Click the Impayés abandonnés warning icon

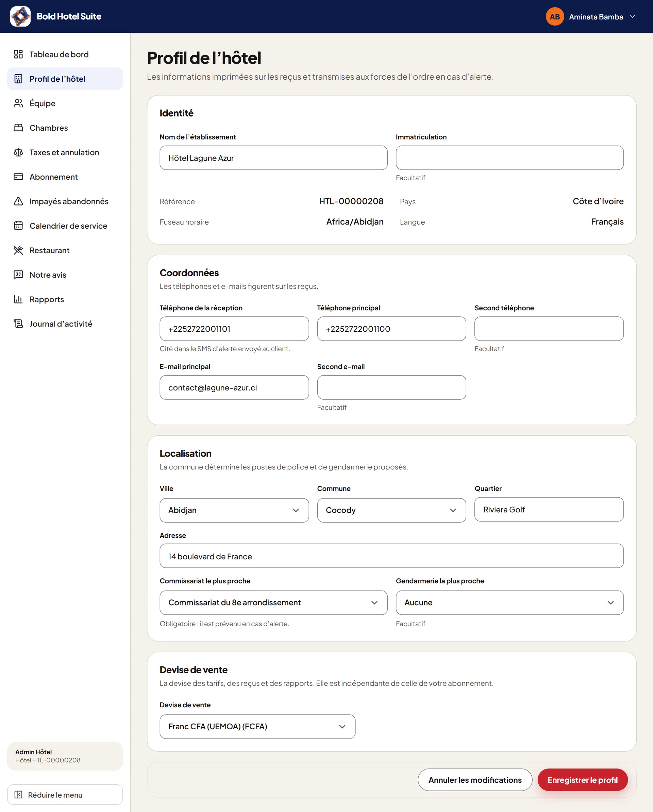18,201
